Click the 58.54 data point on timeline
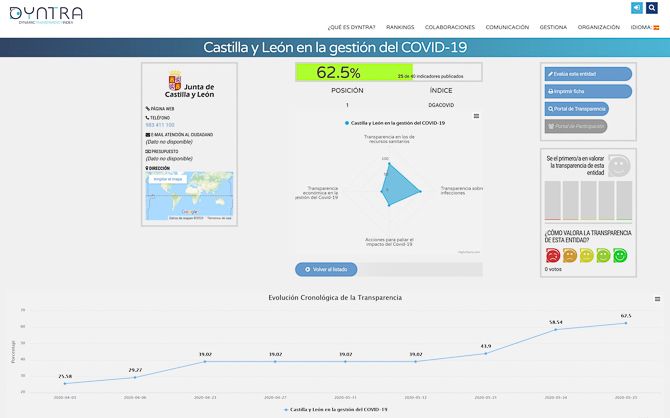The height and width of the screenshot is (418, 670). (x=555, y=329)
